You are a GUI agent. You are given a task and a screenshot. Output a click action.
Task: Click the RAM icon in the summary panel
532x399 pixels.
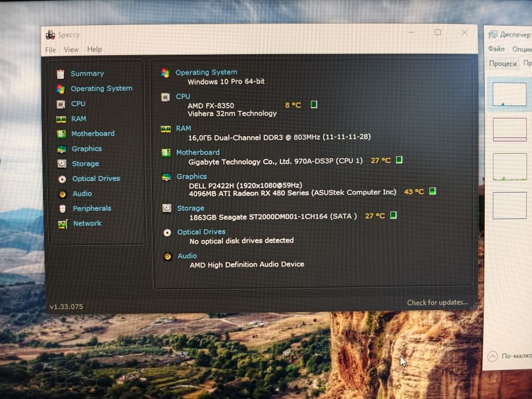(165, 129)
